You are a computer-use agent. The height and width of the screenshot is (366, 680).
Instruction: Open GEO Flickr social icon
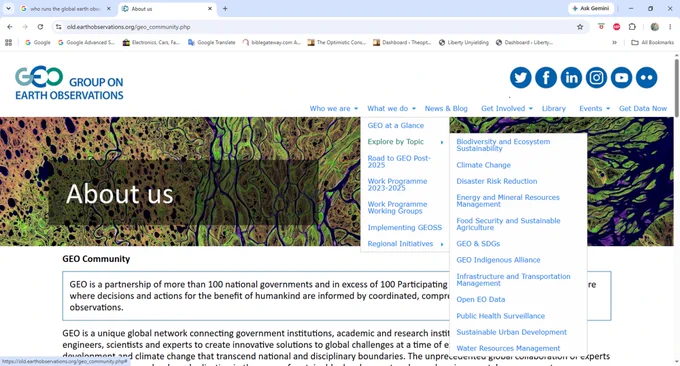pos(647,78)
